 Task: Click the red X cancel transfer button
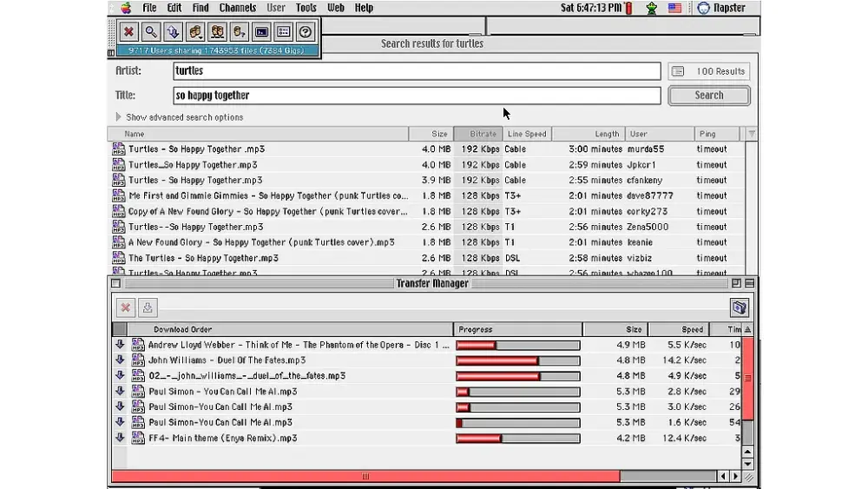(x=126, y=307)
